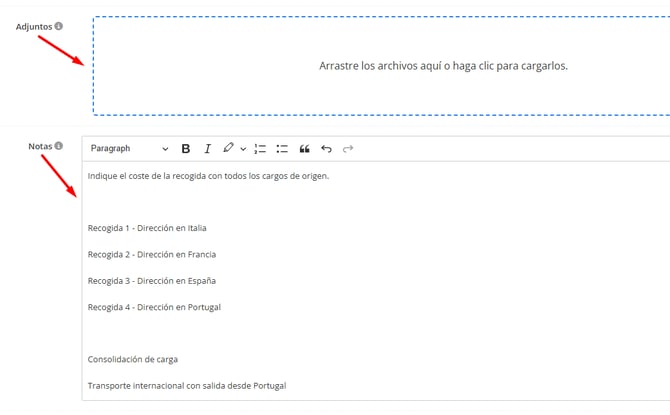
Task: Insert a numbered list
Action: 260,149
